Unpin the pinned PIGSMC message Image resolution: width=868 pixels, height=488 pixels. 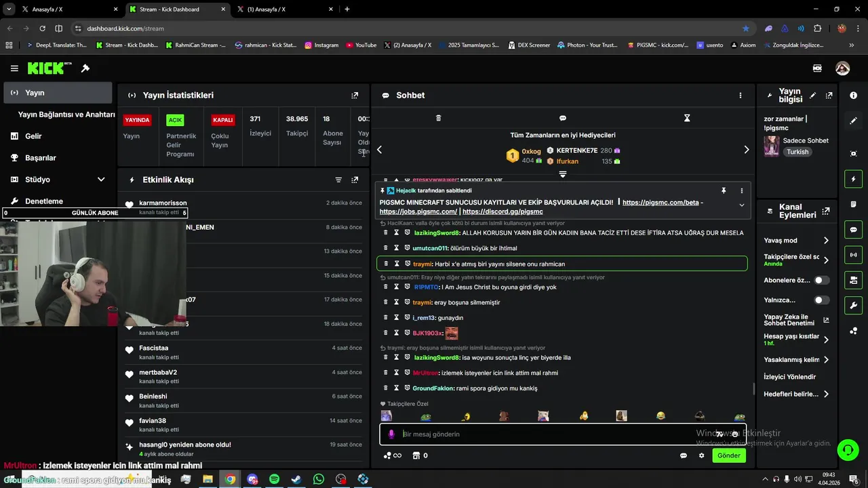724,191
